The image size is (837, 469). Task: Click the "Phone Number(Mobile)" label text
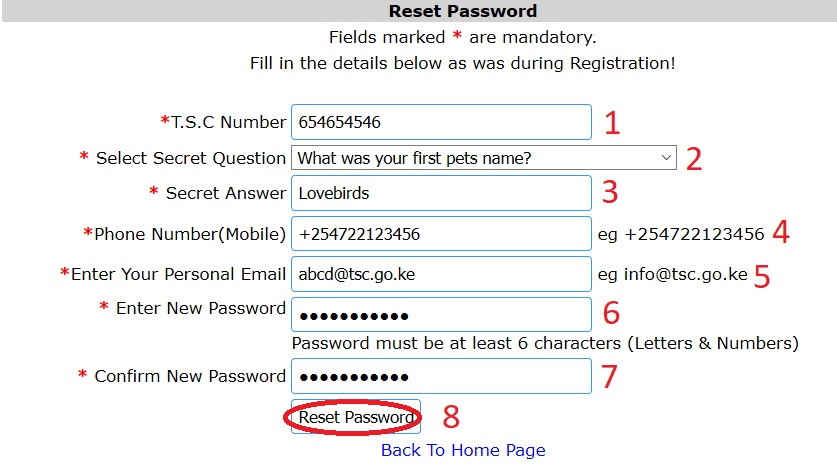[190, 234]
